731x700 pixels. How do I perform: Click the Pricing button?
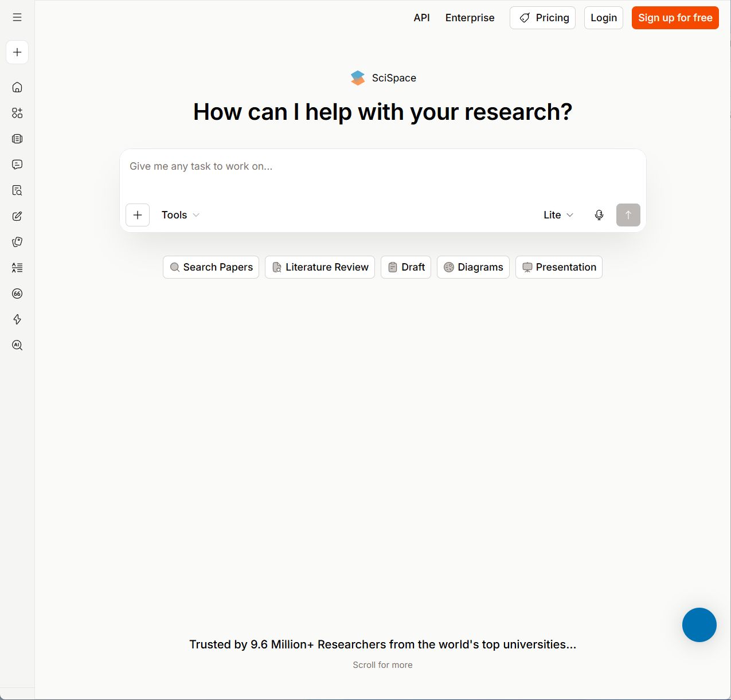tap(542, 18)
